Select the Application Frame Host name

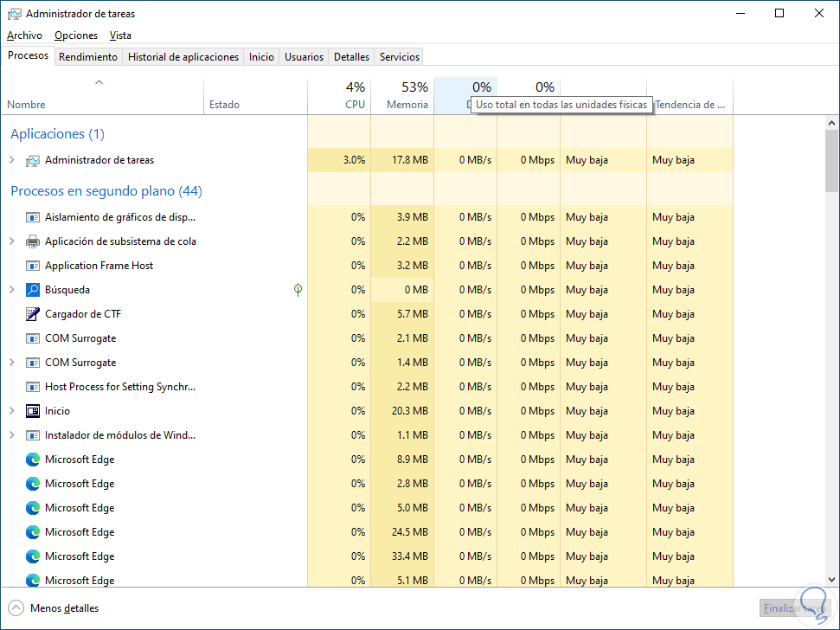click(x=99, y=266)
